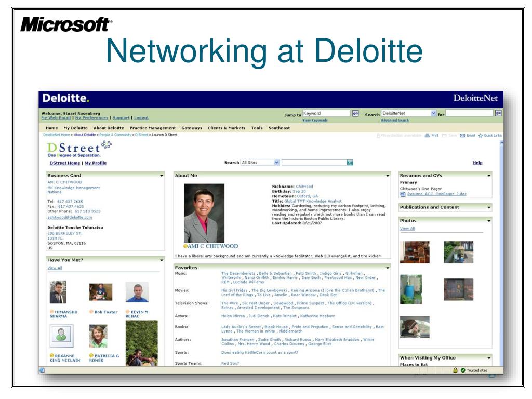Collapse the Photos panel
Image resolution: width=532 pixels, height=399 pixels.
pyautogui.click(x=489, y=221)
